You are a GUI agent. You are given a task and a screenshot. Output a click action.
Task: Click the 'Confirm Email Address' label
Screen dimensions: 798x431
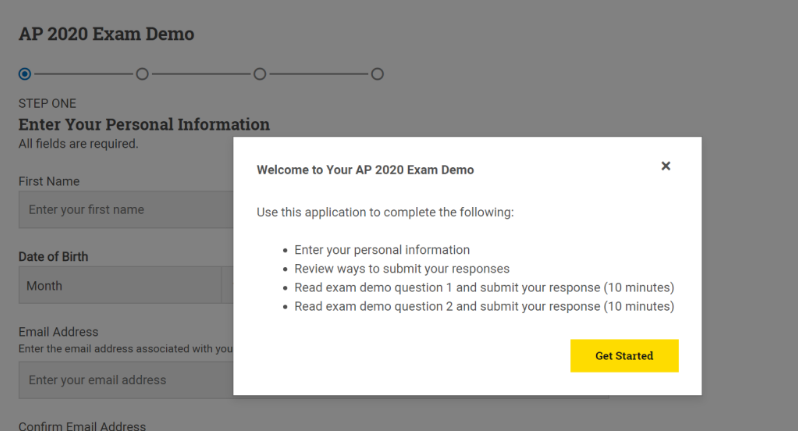point(82,426)
